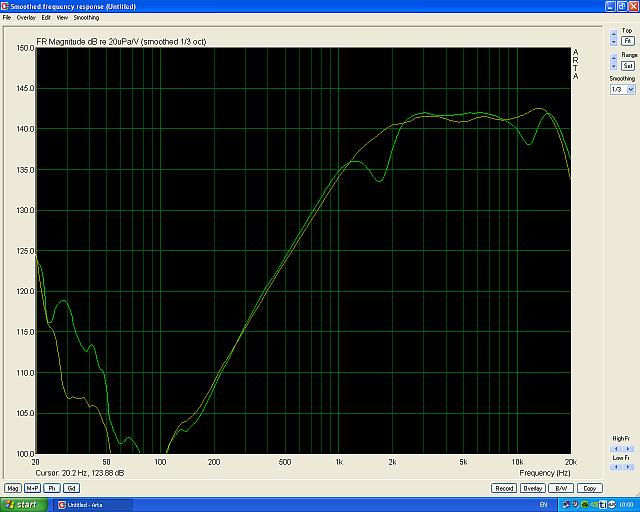Click the Overlay button at bottom
The width and height of the screenshot is (640, 512).
tap(532, 488)
